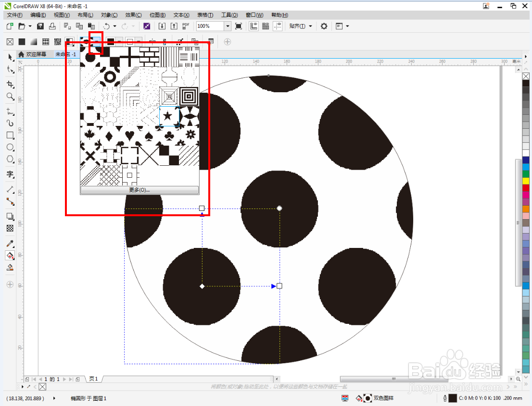Viewport: 532px width, 406px height.
Task: Open the zoom level 100% dropdown arrow
Action: pos(228,26)
